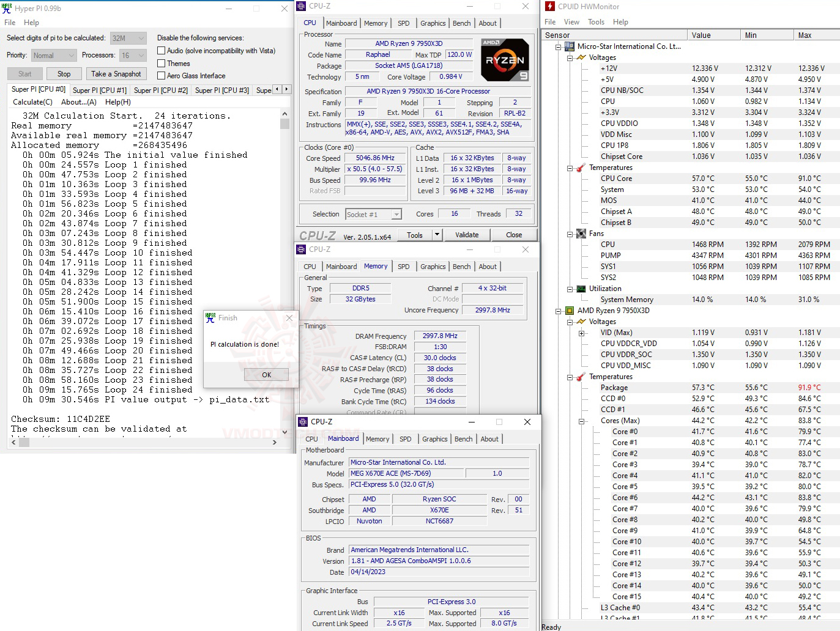
Task: Click the Value column header in HWMonitor
Action: tap(713, 35)
